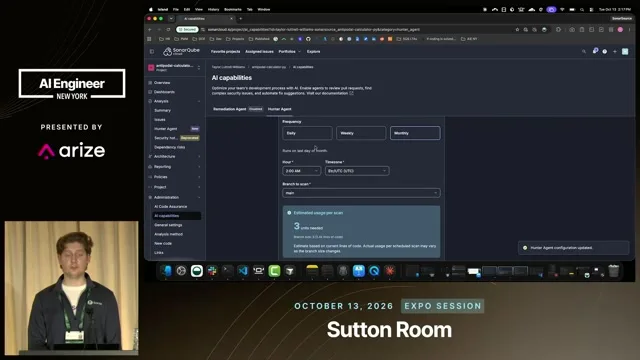Open the Hour dropdown showing 2:00 AM
Viewport: 640px width, 360px height.
(x=301, y=171)
